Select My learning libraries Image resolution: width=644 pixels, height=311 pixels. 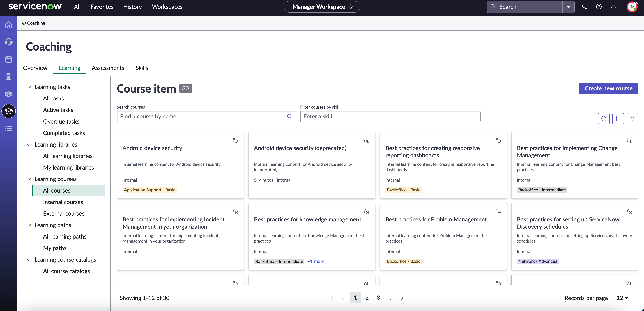point(68,167)
